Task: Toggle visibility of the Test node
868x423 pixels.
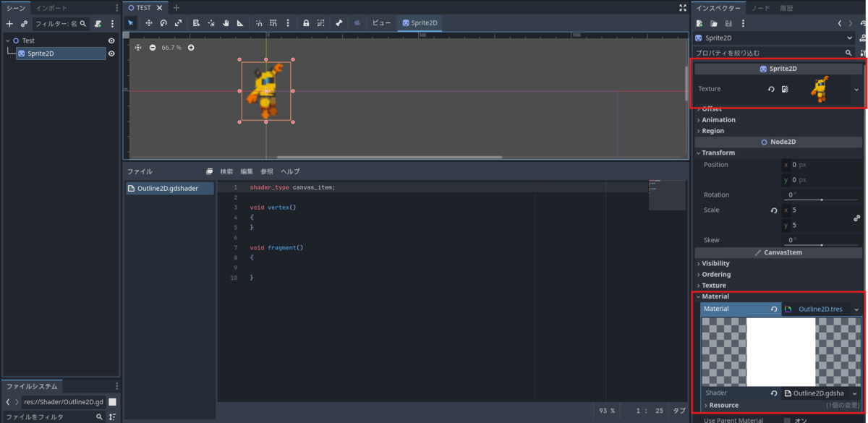Action: pos(110,40)
